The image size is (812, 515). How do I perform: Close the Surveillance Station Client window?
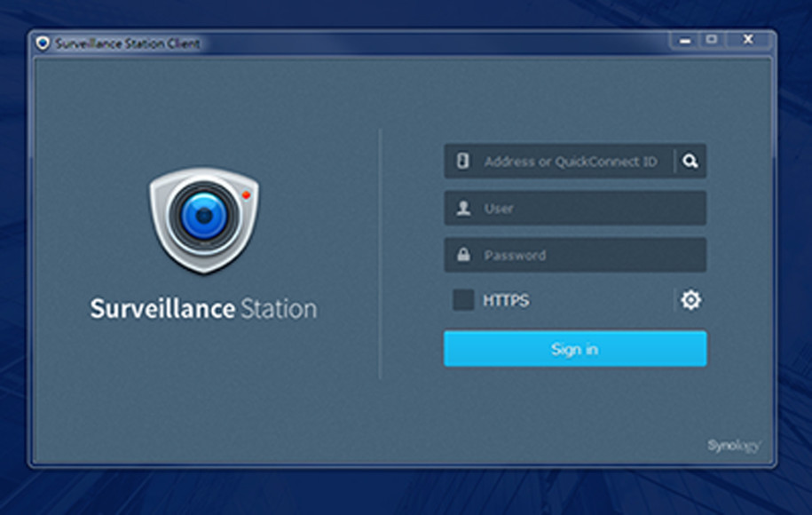[x=748, y=40]
